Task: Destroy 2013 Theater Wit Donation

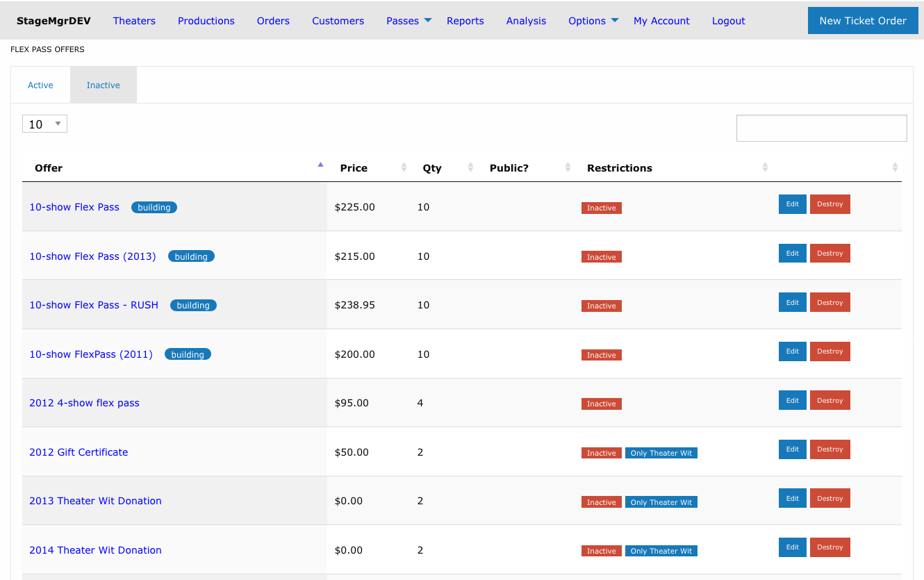Action: 830,498
